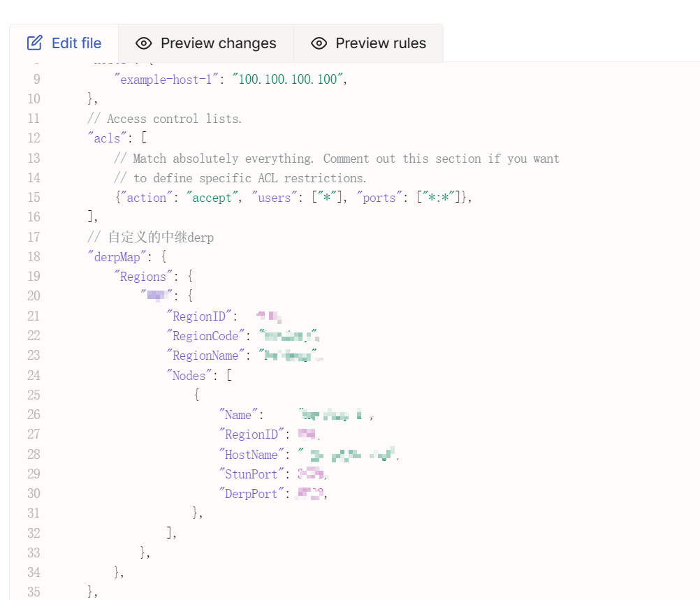Place cursor on the "acls" key

pos(107,138)
